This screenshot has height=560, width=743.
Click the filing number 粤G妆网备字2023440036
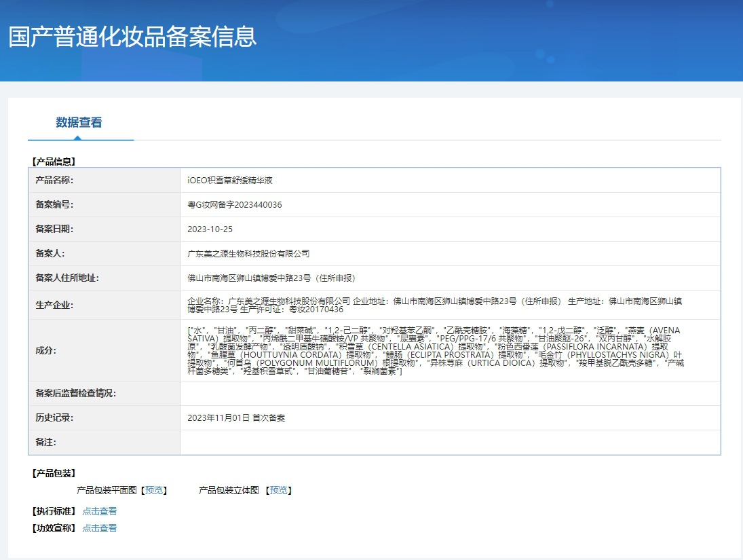point(235,205)
